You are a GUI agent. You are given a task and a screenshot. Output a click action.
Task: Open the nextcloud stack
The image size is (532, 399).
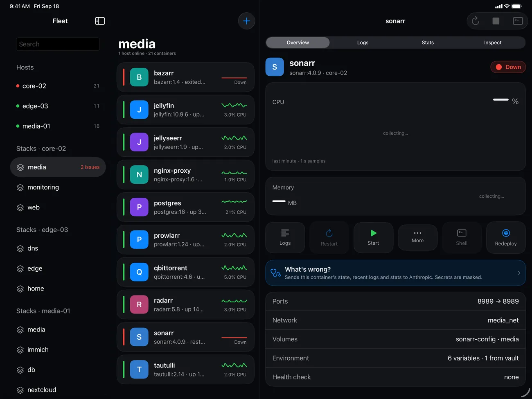[58, 390]
